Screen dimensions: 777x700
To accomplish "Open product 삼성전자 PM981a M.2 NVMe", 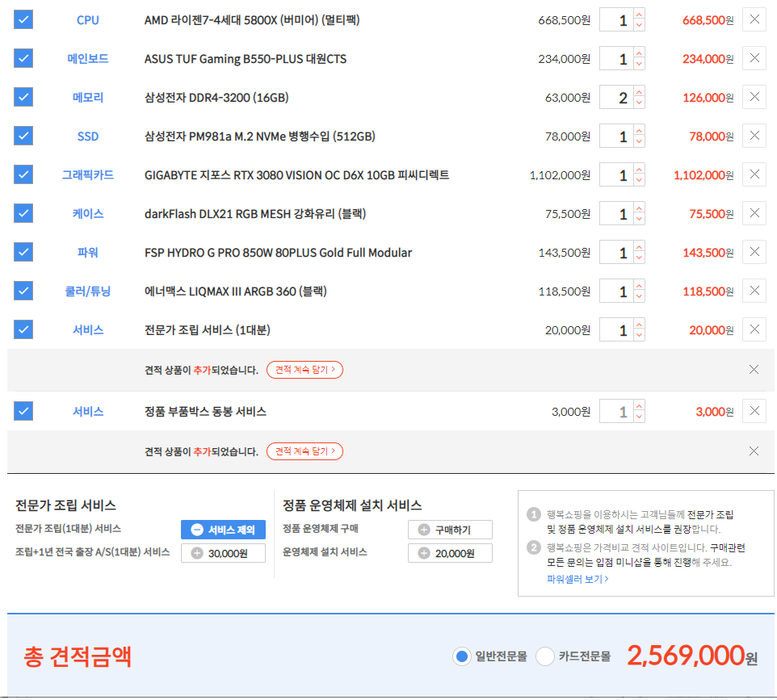I will 259,136.
